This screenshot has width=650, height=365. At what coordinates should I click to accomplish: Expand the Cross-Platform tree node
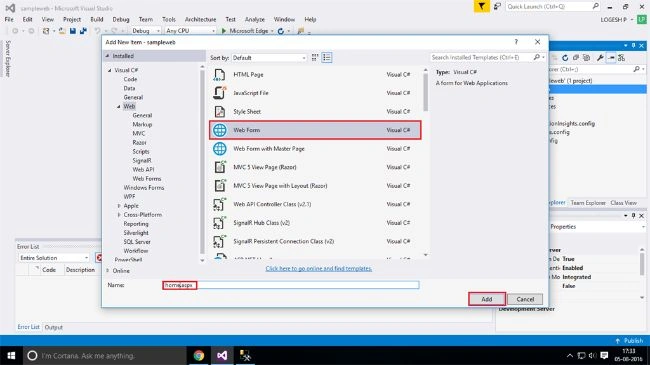119,215
